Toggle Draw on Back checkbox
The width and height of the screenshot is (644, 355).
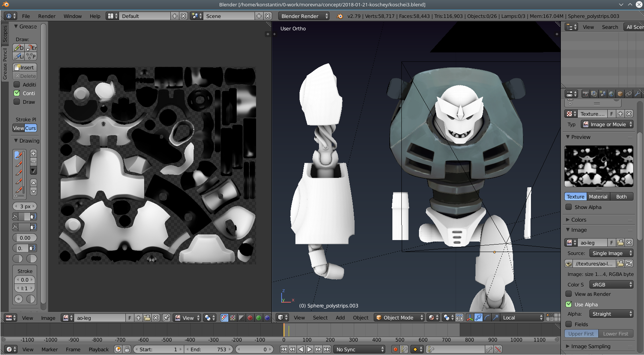click(17, 102)
